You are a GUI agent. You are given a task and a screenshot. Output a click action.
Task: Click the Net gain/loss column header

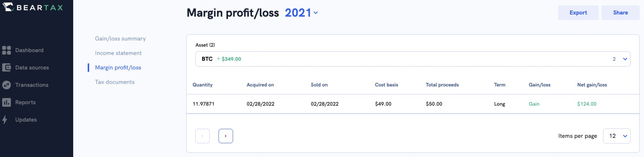(x=592, y=85)
